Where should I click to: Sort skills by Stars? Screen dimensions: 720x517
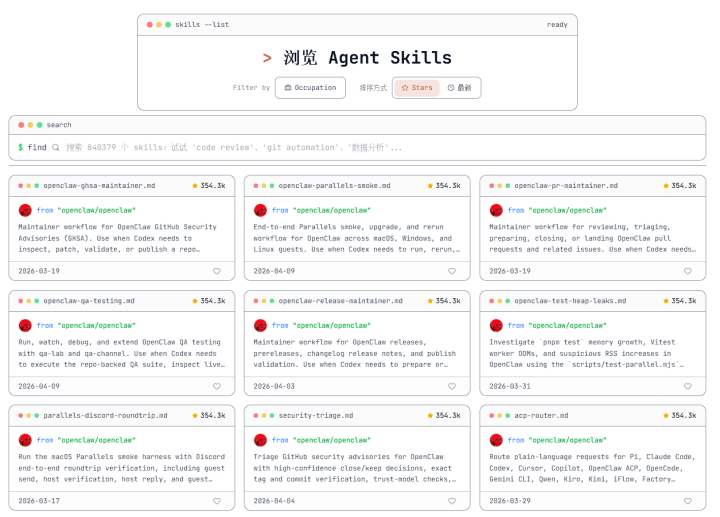417,88
